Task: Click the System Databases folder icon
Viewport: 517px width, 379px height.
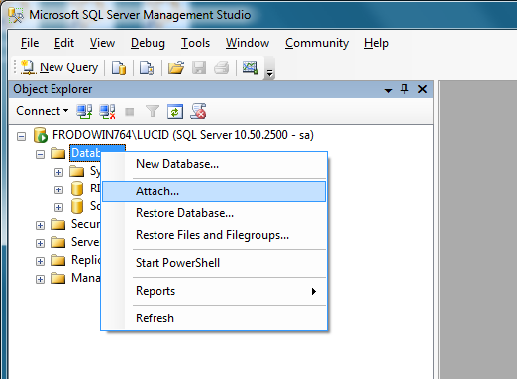Action: (77, 171)
